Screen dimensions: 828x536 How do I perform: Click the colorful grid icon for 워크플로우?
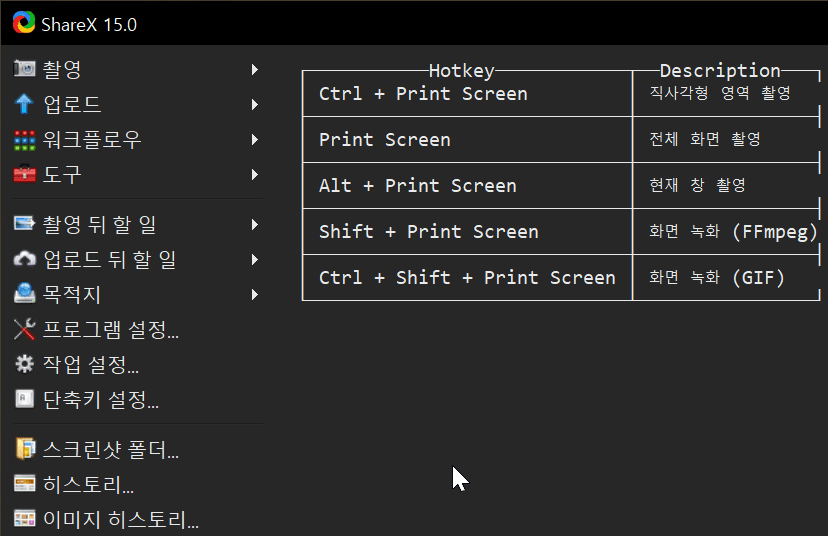tap(24, 140)
